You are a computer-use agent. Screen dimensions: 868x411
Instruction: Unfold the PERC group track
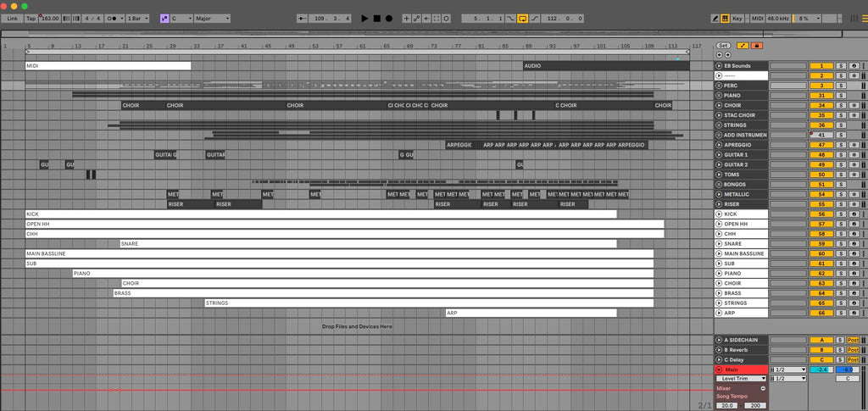click(x=719, y=86)
